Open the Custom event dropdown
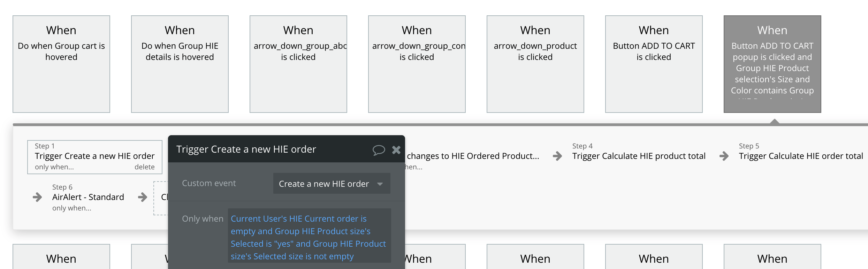 [331, 184]
